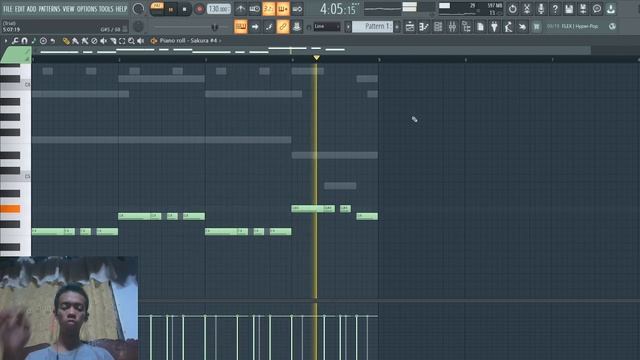Click the Playback speaker tool
The image size is (640, 360).
[141, 41]
